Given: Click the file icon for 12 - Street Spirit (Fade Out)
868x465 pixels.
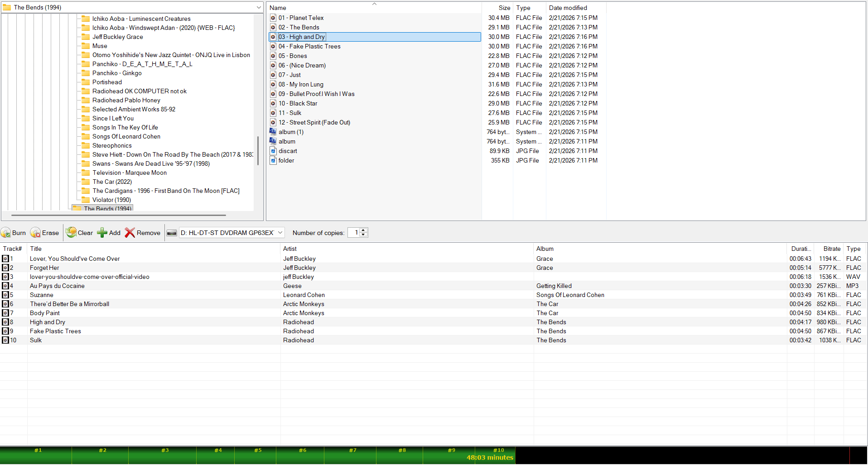Looking at the screenshot, I should click(273, 122).
